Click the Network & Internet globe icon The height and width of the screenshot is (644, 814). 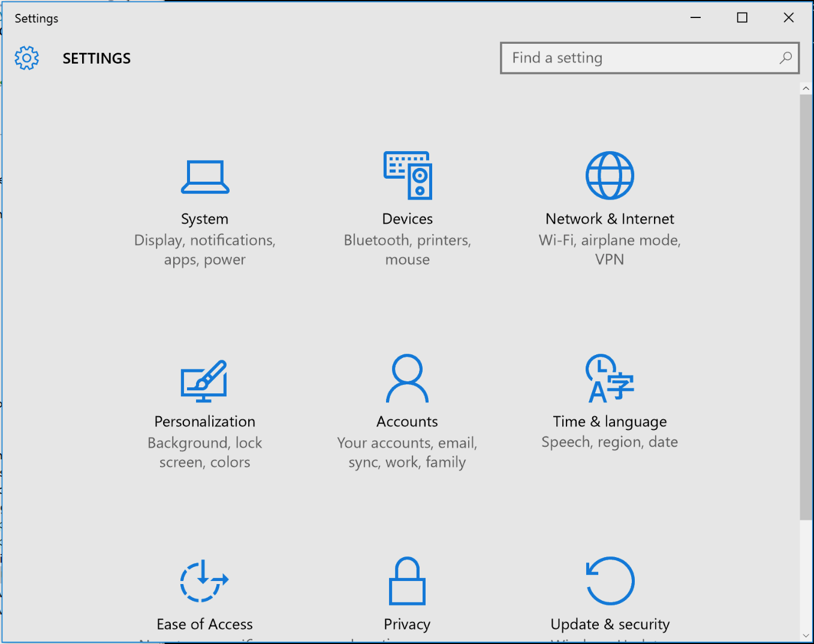click(610, 175)
